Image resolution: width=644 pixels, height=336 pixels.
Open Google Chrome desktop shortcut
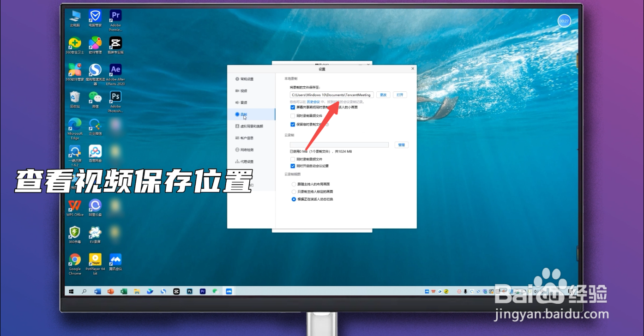tap(75, 264)
